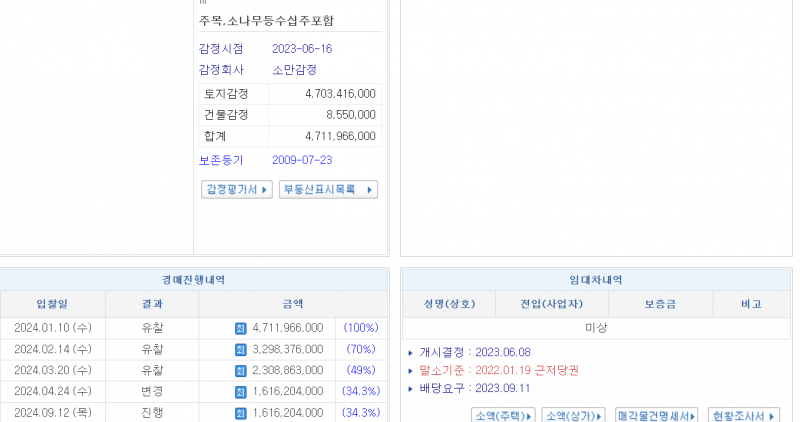Open the 현황조사서 survey report
The image size is (800, 422).
point(744,415)
